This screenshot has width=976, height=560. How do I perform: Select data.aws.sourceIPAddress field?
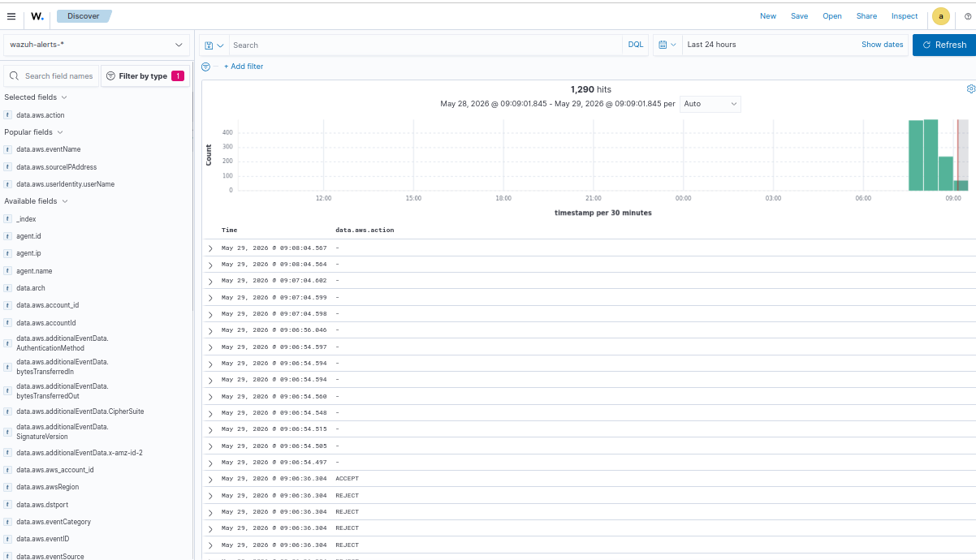click(x=56, y=167)
